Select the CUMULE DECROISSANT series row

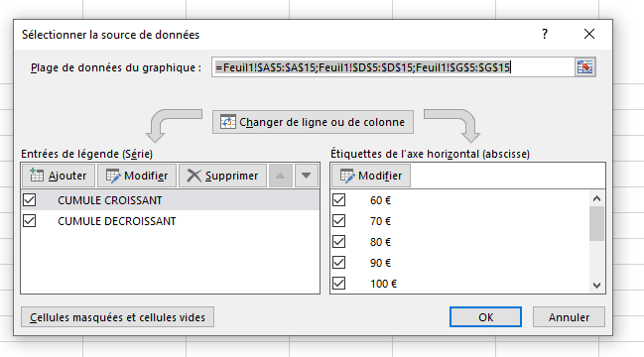tap(170, 221)
